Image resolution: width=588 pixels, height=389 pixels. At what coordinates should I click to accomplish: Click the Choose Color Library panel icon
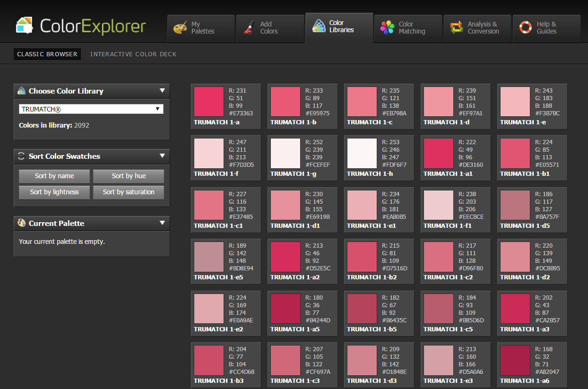(x=21, y=91)
